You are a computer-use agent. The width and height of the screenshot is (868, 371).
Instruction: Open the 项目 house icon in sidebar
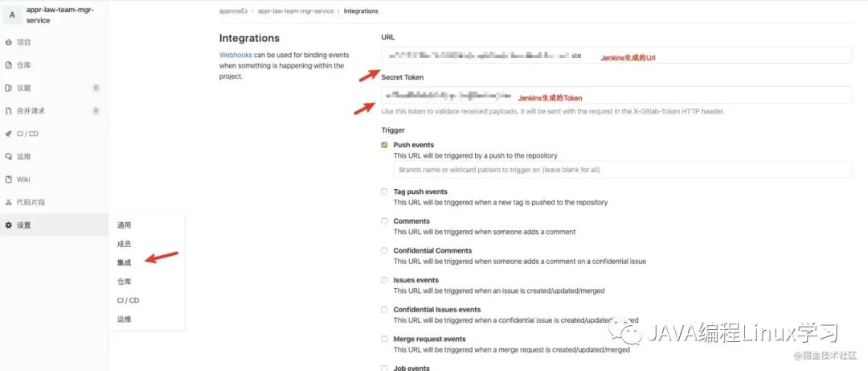click(8, 42)
